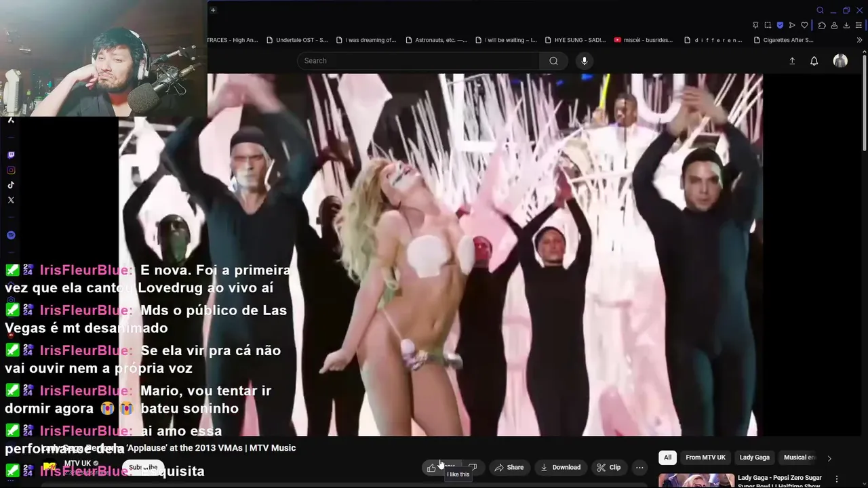Image resolution: width=868 pixels, height=488 pixels.
Task: Select the 'From MTV UK' filter chip
Action: click(705, 457)
